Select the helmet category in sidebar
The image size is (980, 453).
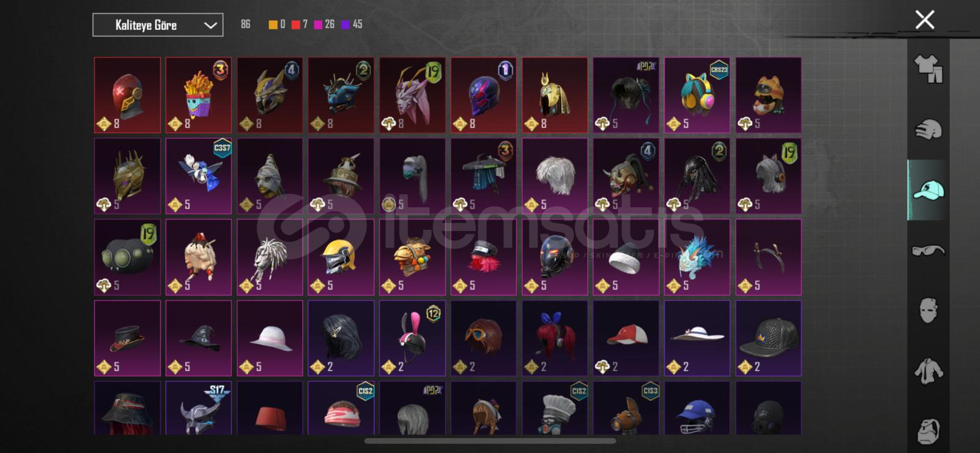coord(928,129)
